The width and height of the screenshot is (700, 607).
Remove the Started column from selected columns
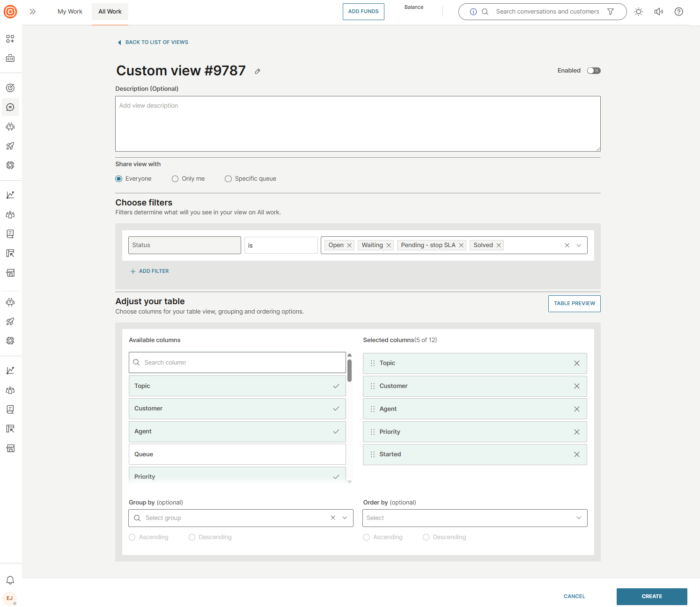[576, 454]
